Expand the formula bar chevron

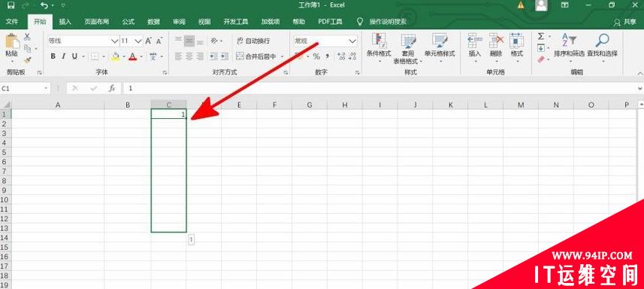point(640,88)
